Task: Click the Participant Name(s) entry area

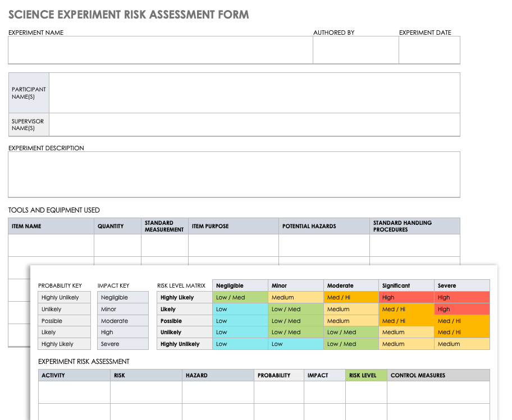Action: coord(254,93)
